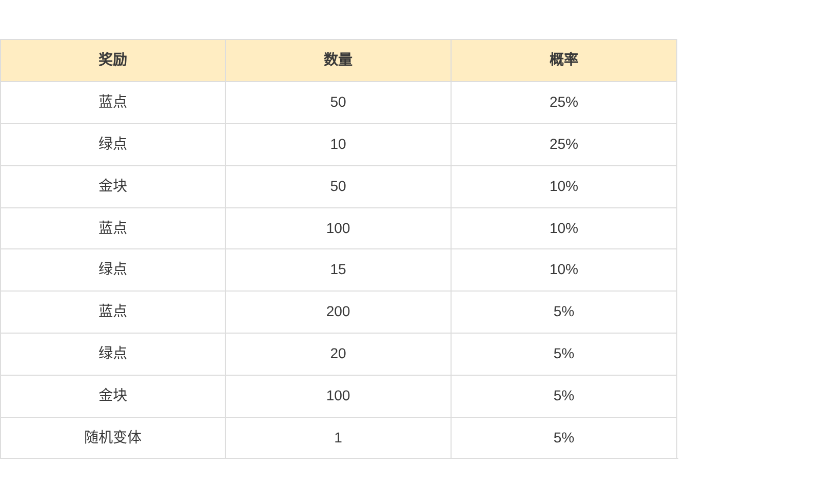821x504 pixels.
Task: Select the 10% cell for 金块 50
Action: click(x=563, y=186)
